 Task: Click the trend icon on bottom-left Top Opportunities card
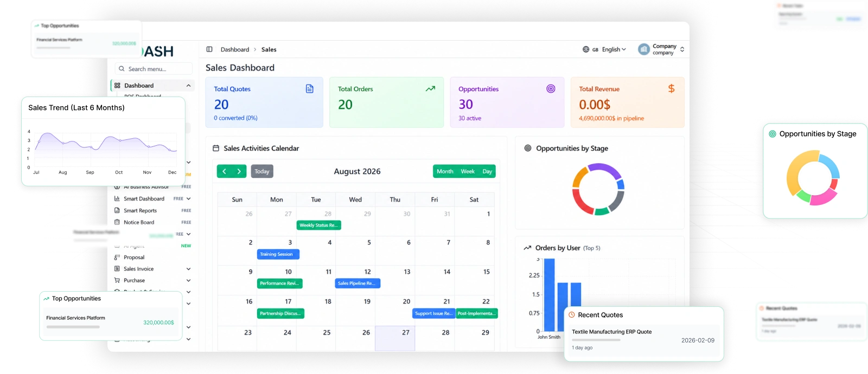(x=47, y=299)
